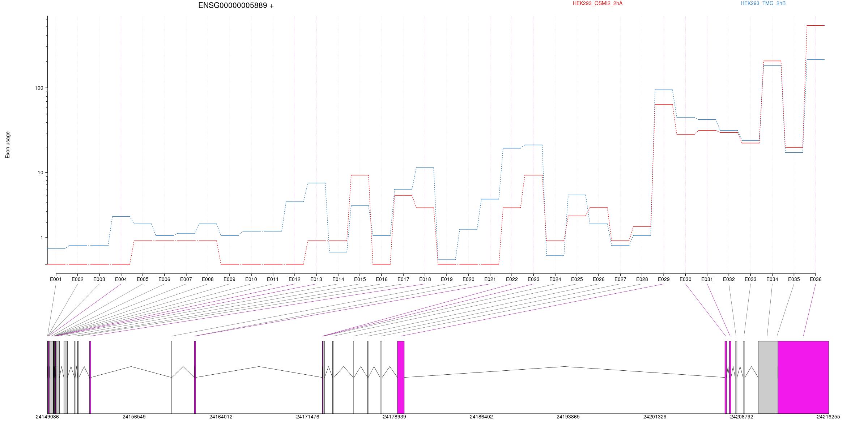The width and height of the screenshot is (868, 434).
Task: Click genomic coordinate 24208792
Action: pos(742,417)
